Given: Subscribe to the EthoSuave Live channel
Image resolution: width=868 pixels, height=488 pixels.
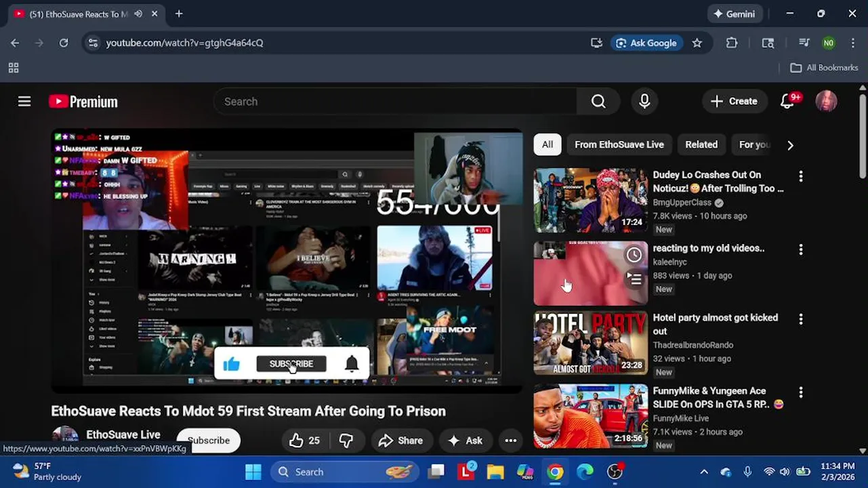Looking at the screenshot, I should click(x=209, y=441).
